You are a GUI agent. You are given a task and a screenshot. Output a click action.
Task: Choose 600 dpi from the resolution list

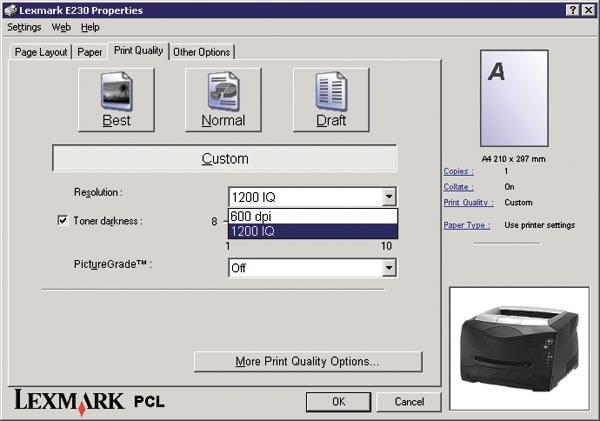pos(313,216)
